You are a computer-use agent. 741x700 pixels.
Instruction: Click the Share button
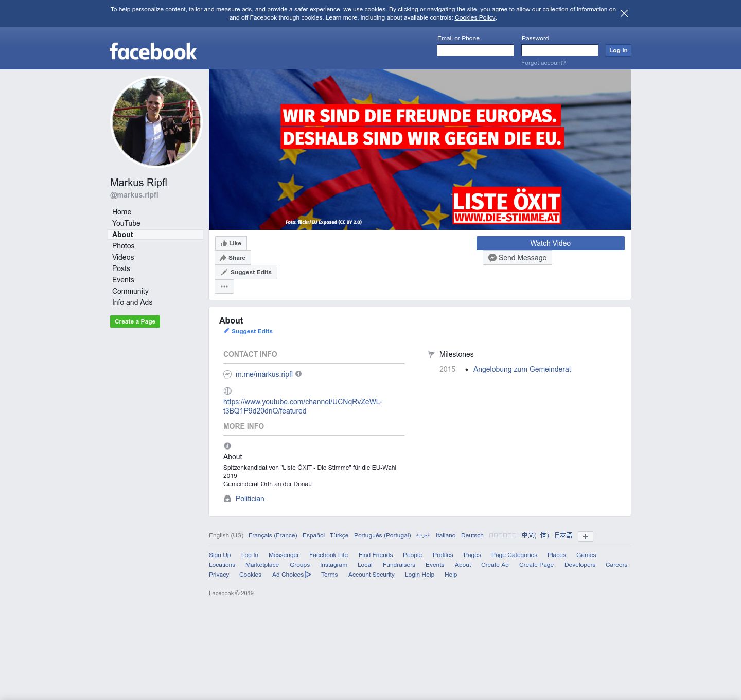(x=233, y=258)
